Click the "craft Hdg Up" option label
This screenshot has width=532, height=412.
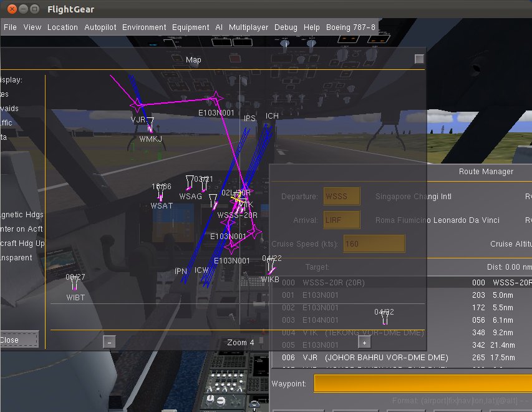point(22,243)
